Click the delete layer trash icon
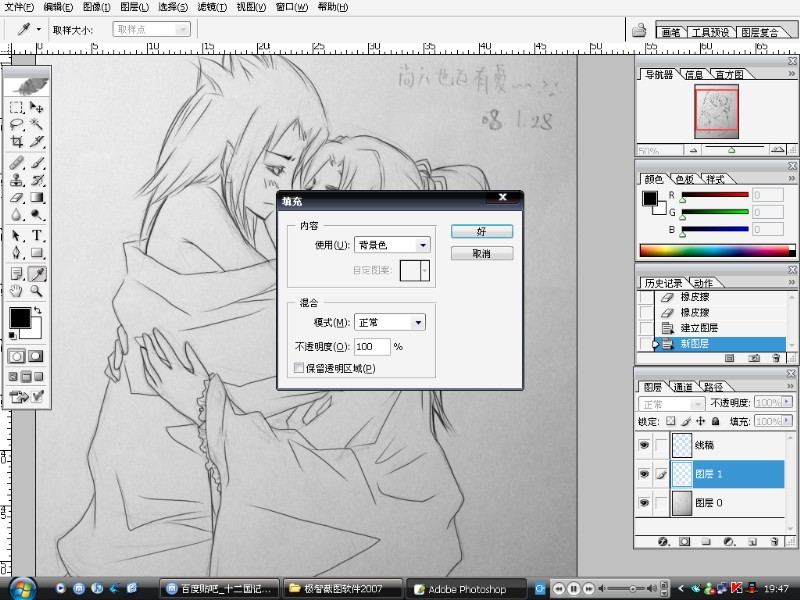The height and width of the screenshot is (600, 800). point(774,541)
